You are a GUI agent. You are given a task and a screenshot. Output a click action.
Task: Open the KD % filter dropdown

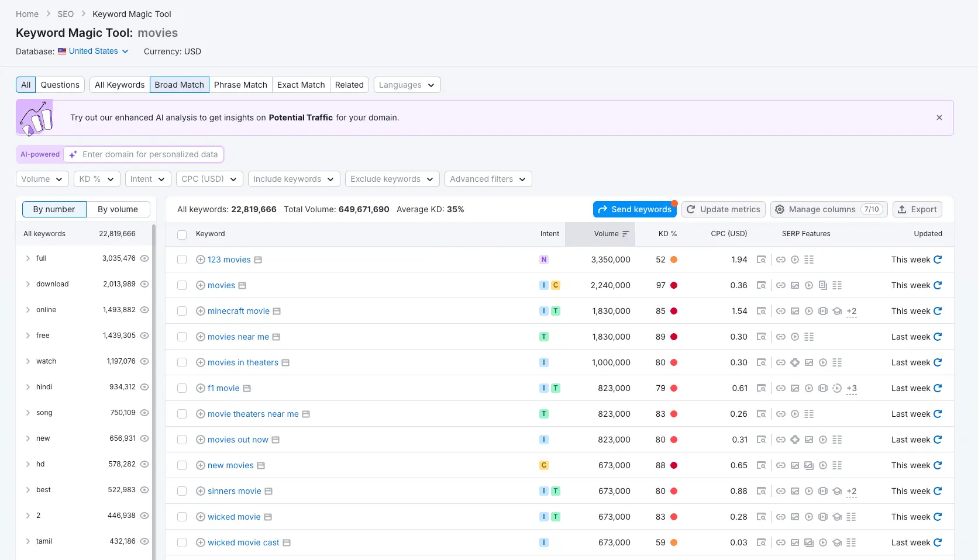coord(97,179)
